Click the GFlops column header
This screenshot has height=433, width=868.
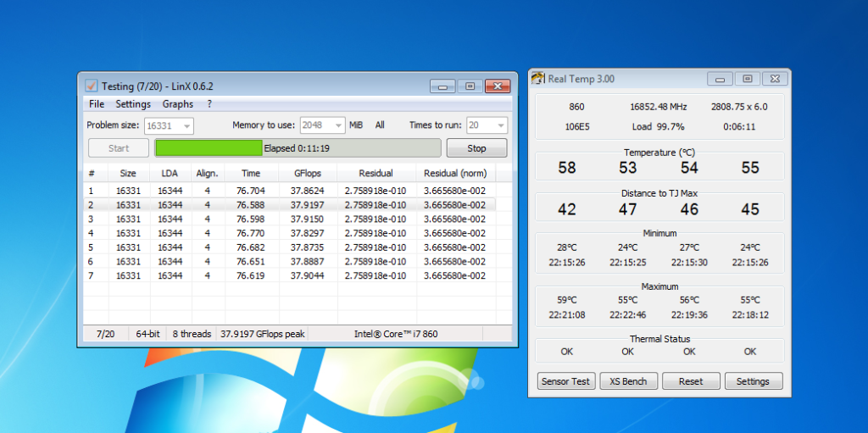(307, 173)
